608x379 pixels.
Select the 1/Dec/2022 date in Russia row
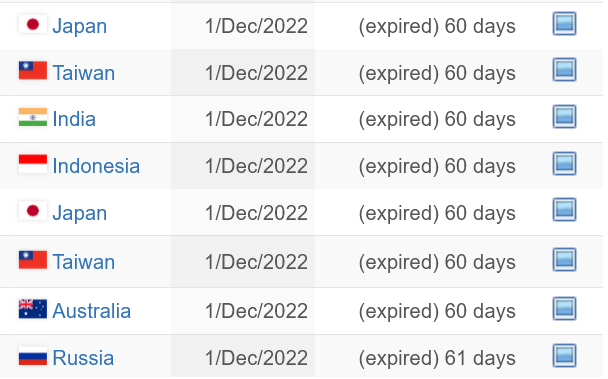click(x=256, y=358)
